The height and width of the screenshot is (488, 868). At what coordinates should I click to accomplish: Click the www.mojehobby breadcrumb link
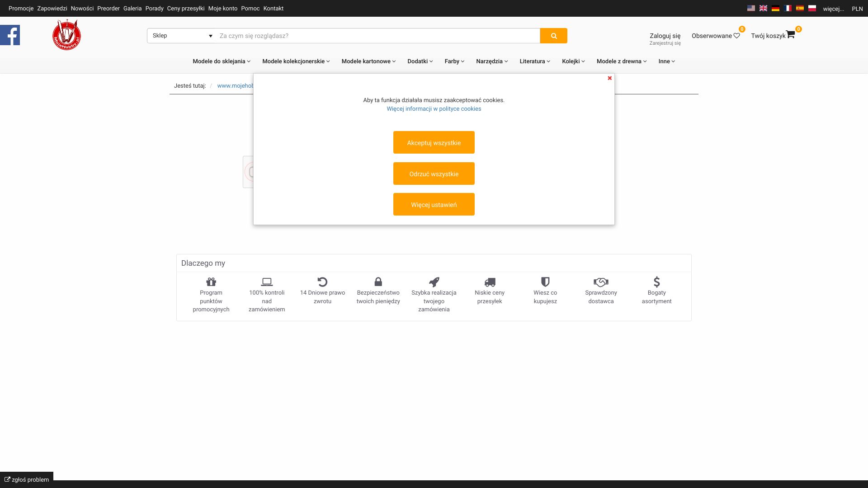point(235,86)
